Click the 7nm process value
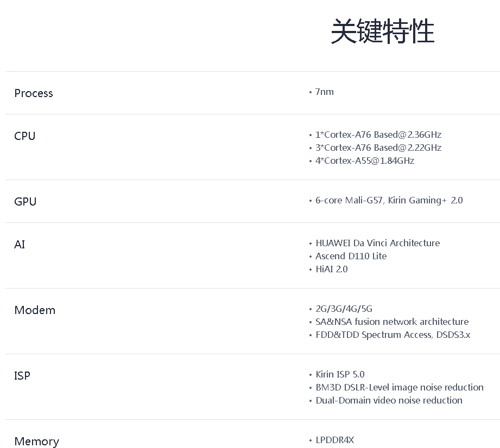This screenshot has width=500, height=448. [325, 92]
